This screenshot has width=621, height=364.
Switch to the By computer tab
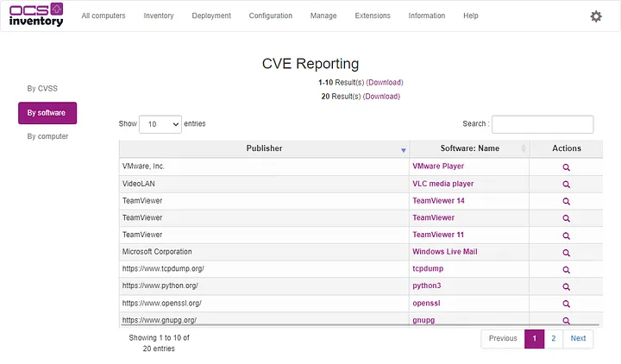(47, 136)
